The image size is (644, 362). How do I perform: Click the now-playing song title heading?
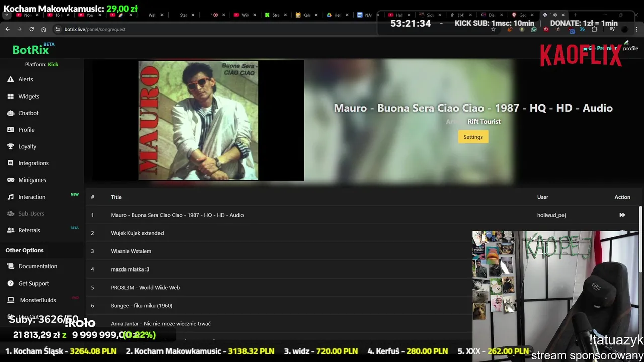tap(473, 108)
